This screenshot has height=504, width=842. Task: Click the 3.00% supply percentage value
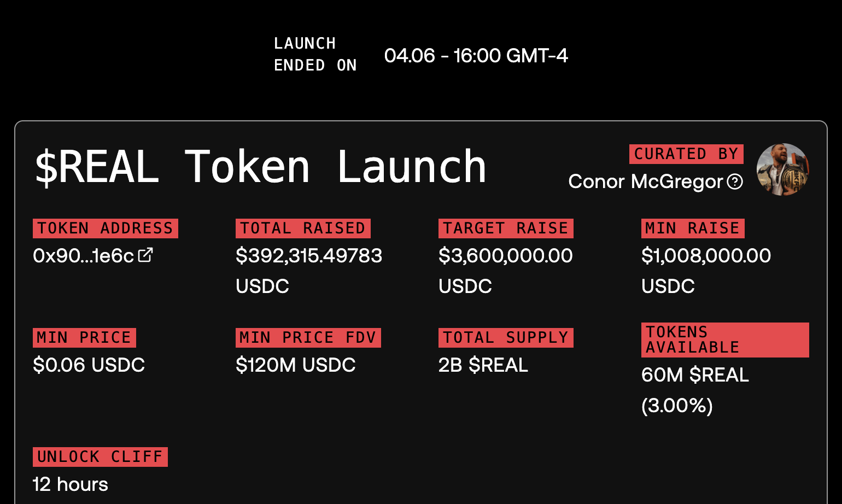(x=676, y=406)
